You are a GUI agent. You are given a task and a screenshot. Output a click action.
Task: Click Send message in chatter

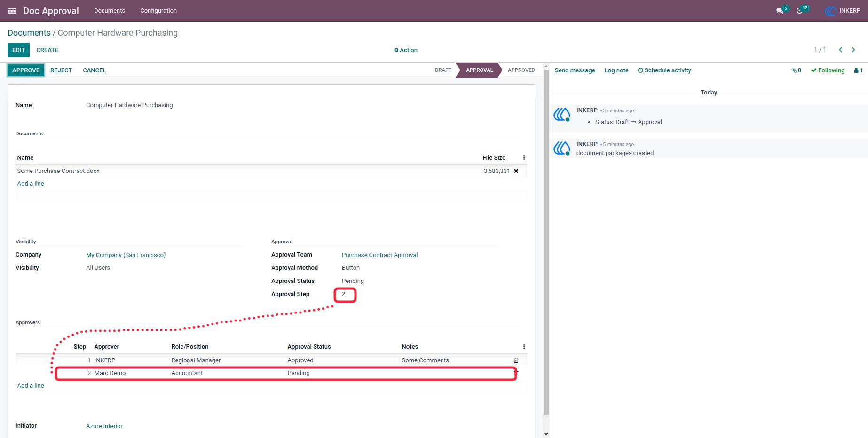pyautogui.click(x=575, y=70)
